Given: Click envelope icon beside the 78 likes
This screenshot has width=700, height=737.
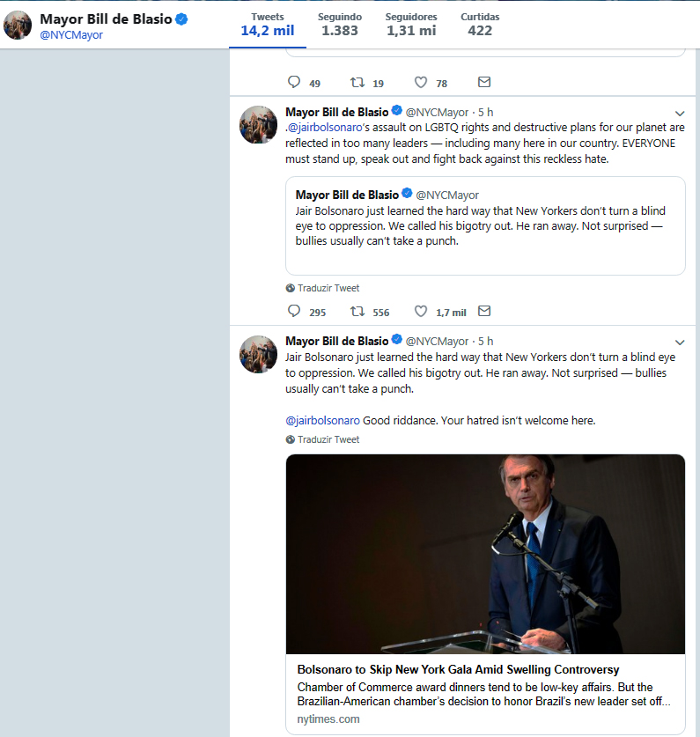Looking at the screenshot, I should [x=483, y=83].
